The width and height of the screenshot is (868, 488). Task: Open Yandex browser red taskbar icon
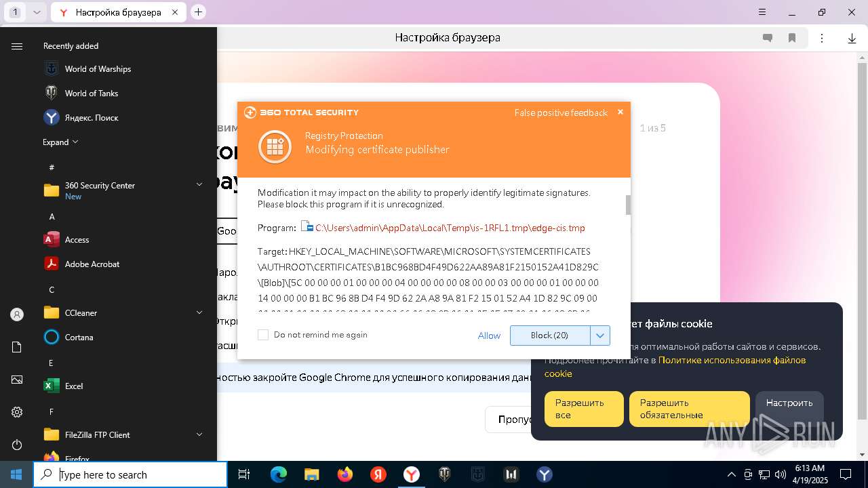click(x=378, y=474)
